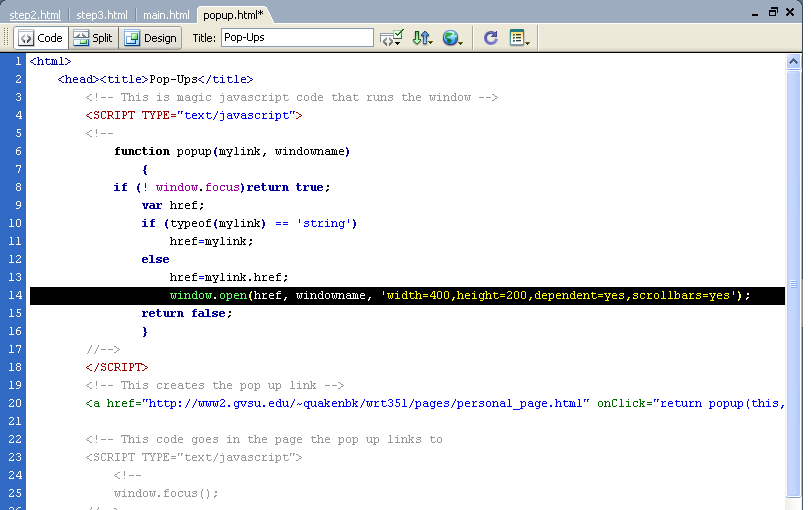Click 'var href;' on line 9

tap(173, 205)
